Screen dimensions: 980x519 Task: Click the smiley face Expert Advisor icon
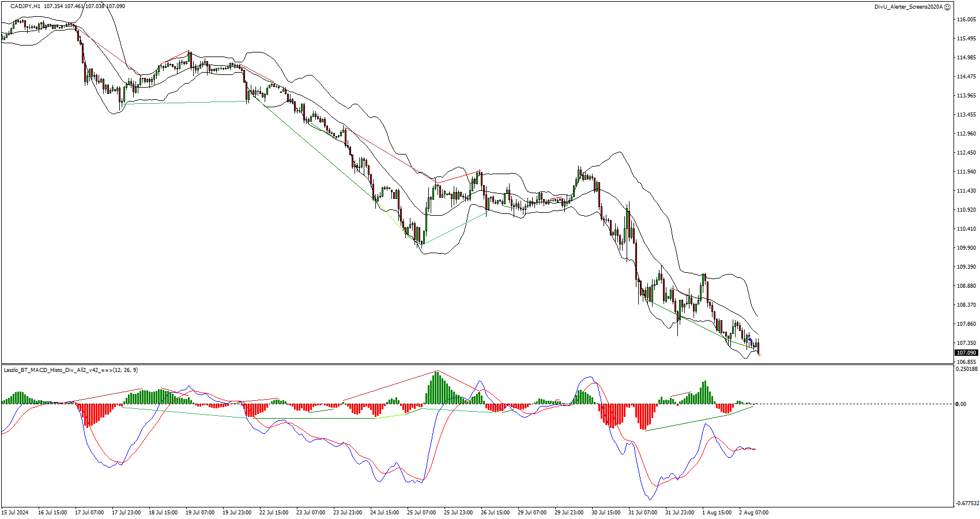pos(948,7)
